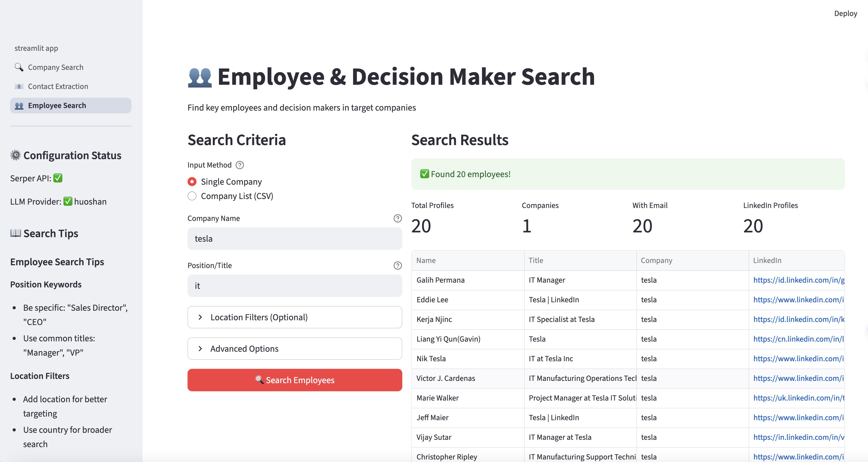
Task: Click the Kerja Njinc name cell
Action: [468, 319]
